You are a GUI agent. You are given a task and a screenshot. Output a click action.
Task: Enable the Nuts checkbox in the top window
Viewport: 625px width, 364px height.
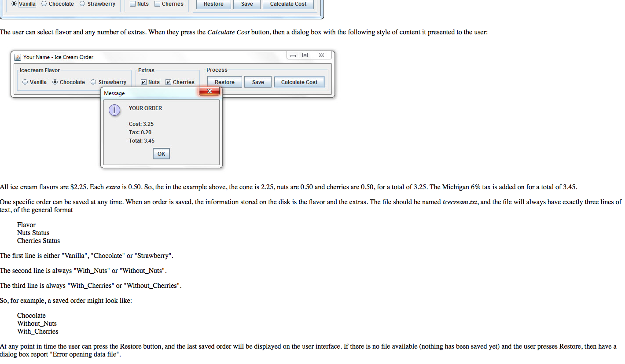click(132, 4)
